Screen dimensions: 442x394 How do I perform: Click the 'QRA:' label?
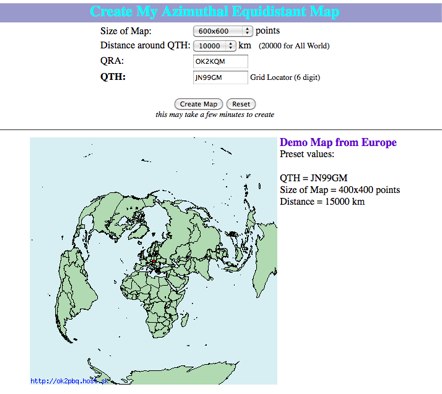(112, 61)
